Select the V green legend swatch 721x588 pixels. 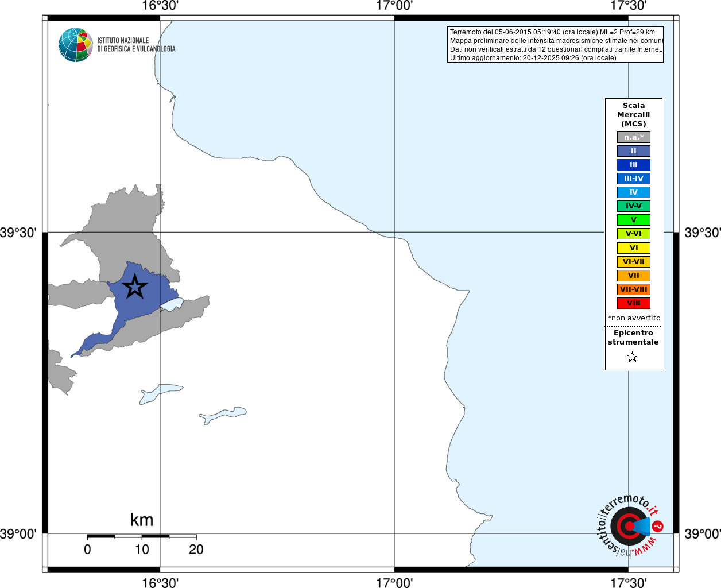[x=634, y=220]
